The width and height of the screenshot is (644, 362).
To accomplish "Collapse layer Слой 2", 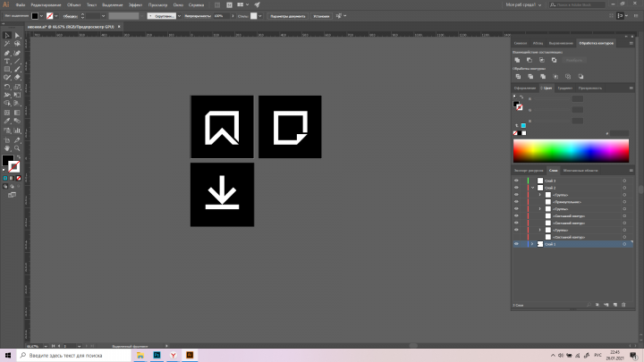I will pos(533,188).
